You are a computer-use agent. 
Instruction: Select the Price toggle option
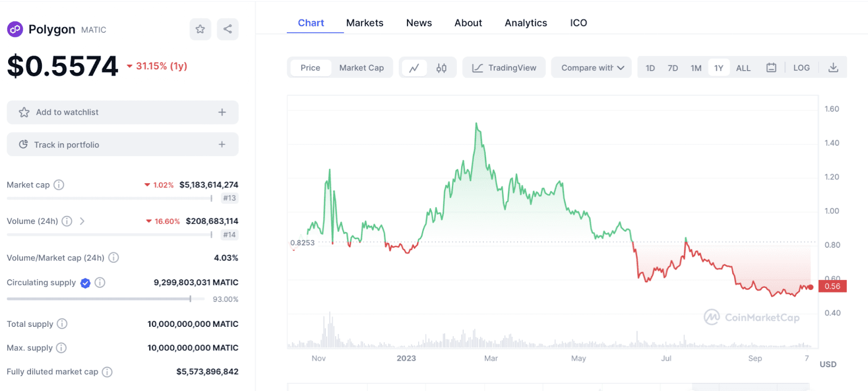point(310,68)
